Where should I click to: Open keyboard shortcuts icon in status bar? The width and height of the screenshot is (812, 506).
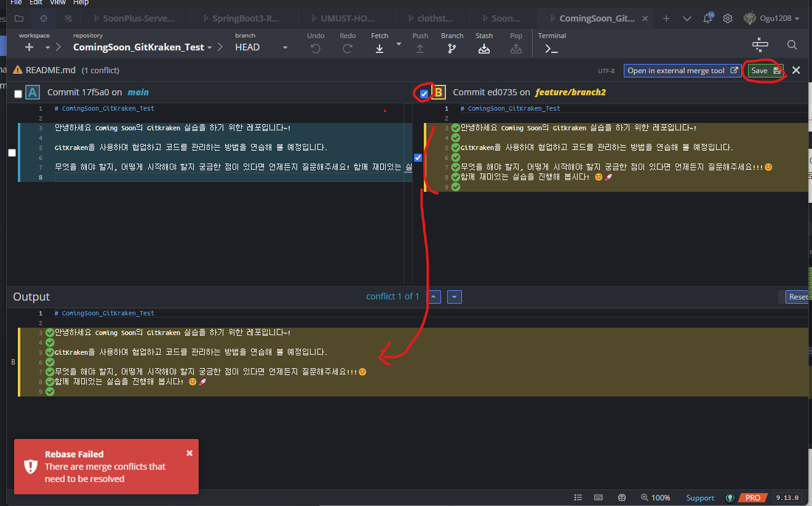click(x=598, y=497)
